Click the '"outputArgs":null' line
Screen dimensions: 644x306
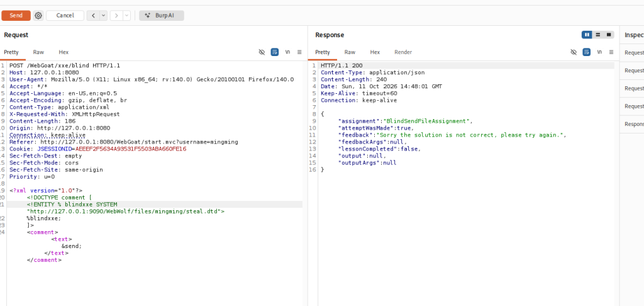[367, 163]
